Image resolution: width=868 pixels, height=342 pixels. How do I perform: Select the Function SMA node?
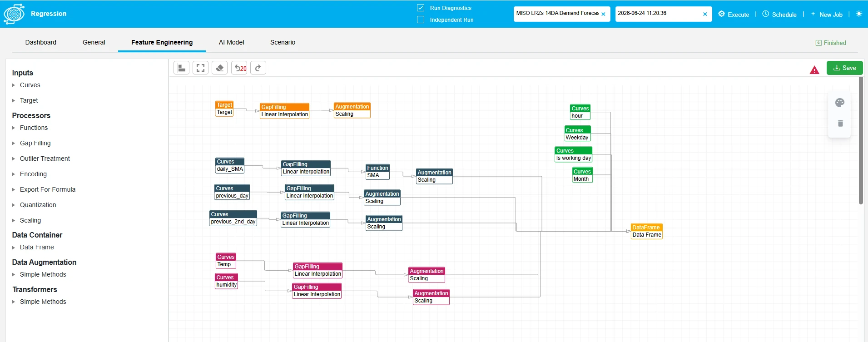(x=378, y=172)
